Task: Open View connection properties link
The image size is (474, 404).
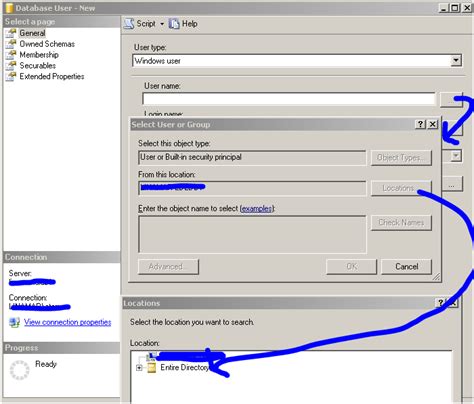Action: coord(67,322)
